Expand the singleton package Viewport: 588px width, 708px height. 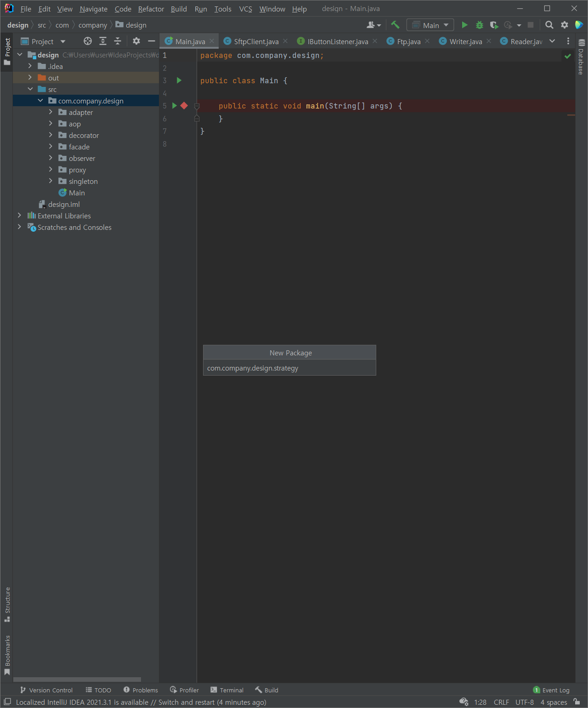pyautogui.click(x=51, y=181)
